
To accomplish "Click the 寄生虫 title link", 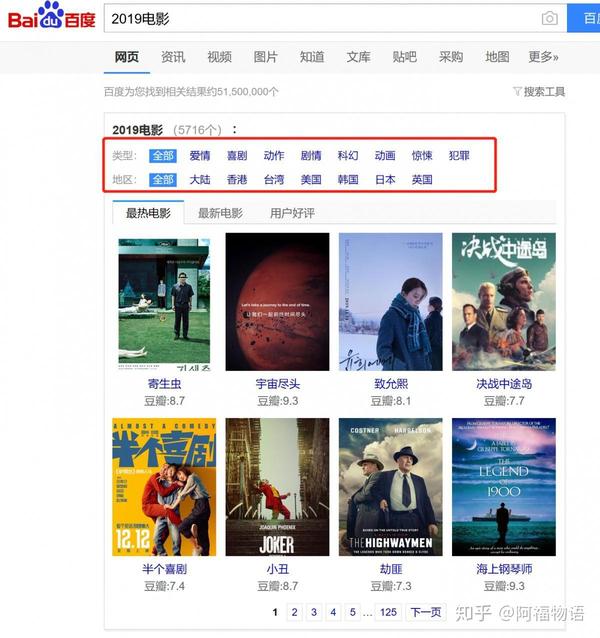I will point(164,384).
